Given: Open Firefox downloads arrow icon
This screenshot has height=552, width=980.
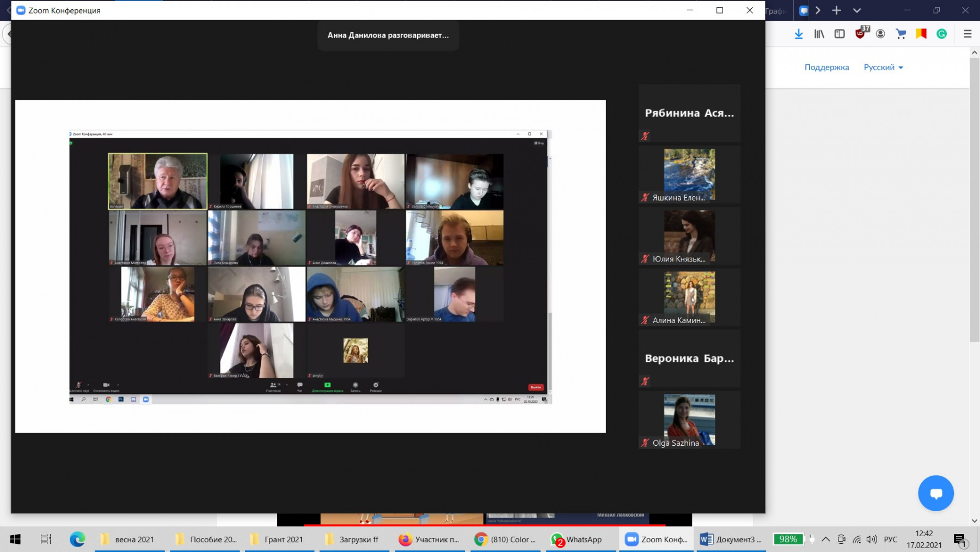Looking at the screenshot, I should point(799,34).
